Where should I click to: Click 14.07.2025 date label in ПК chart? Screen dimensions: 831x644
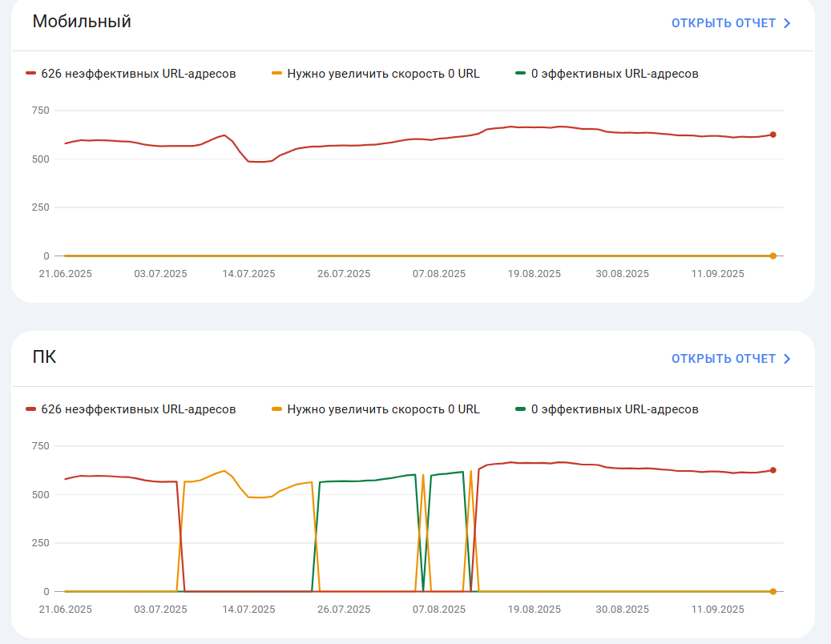pos(248,610)
